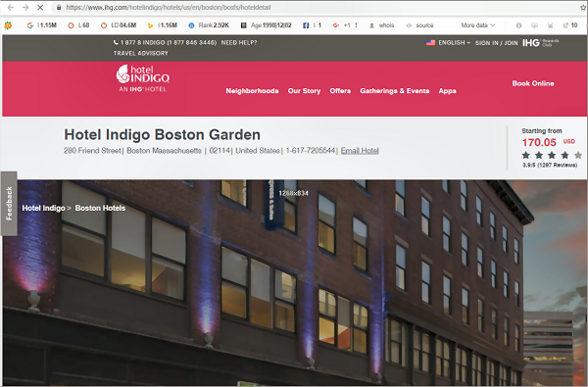Click the browser back arrow
Screen dimensions: 588x387
tap(11, 7)
